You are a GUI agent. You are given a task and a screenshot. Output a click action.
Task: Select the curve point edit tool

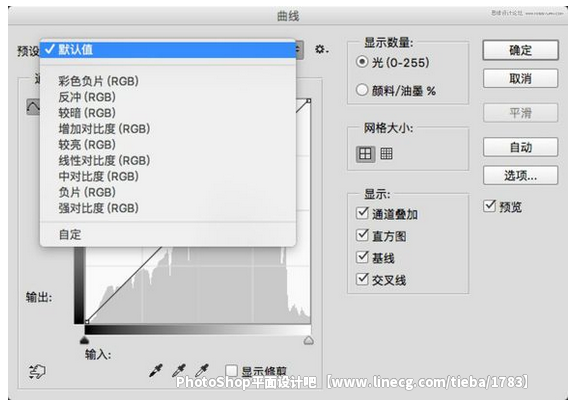pos(33,106)
